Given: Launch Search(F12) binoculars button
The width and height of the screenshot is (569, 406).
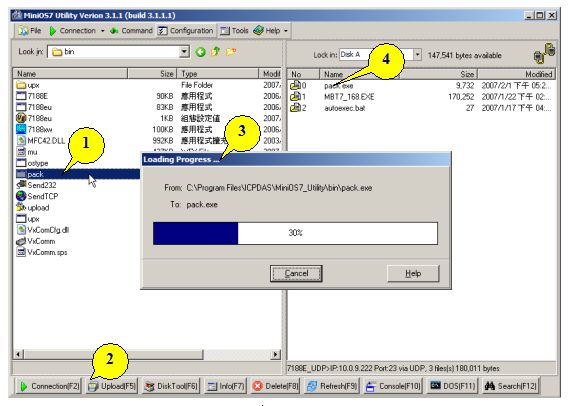Looking at the screenshot, I should pyautogui.click(x=511, y=386).
